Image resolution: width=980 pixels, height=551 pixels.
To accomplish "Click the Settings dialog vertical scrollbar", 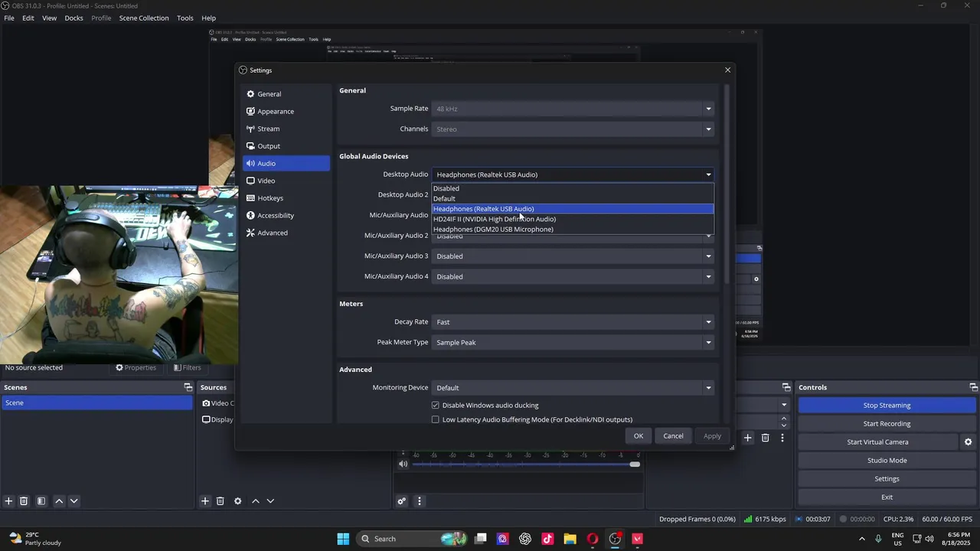I will (x=726, y=184).
